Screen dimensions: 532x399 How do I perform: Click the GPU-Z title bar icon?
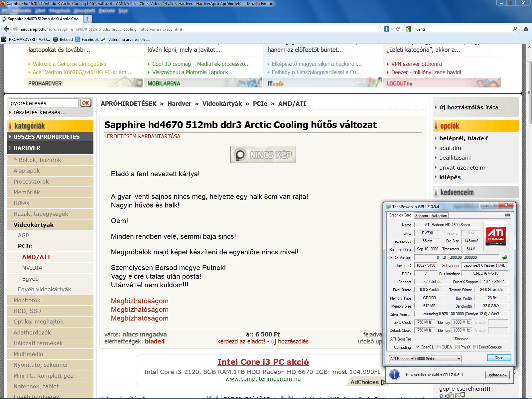pyautogui.click(x=388, y=206)
